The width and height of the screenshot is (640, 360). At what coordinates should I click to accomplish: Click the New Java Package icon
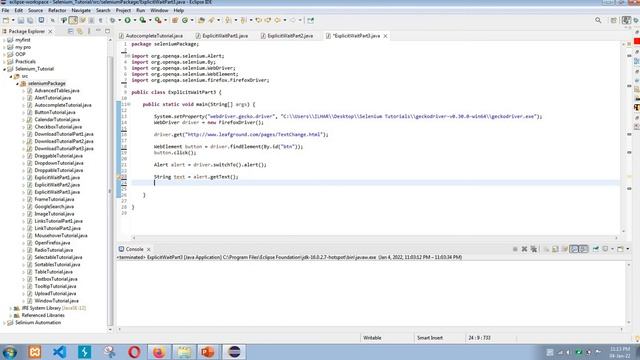(x=175, y=20)
